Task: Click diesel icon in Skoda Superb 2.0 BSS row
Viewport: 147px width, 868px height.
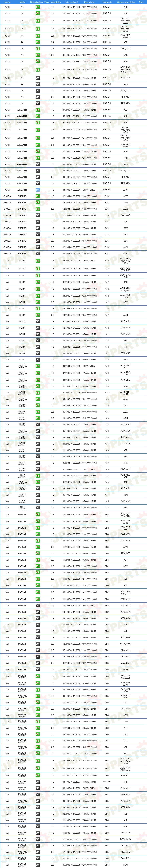Action: pyautogui.click(x=38, y=241)
